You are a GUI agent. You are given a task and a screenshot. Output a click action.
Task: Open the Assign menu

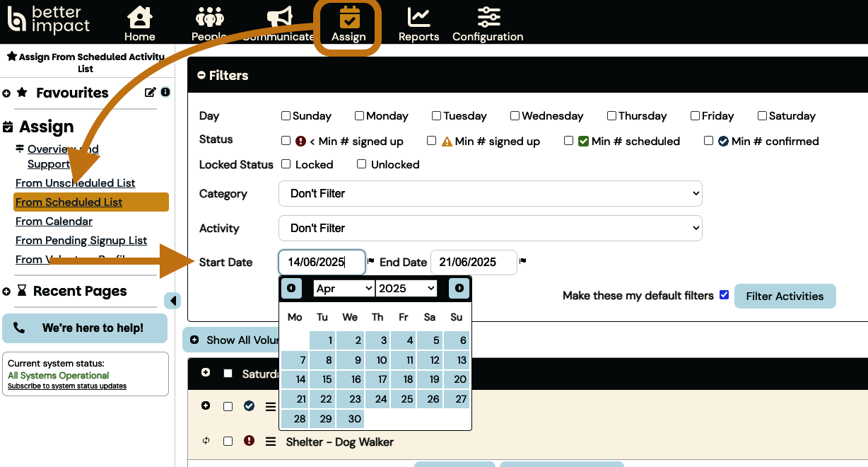click(348, 25)
